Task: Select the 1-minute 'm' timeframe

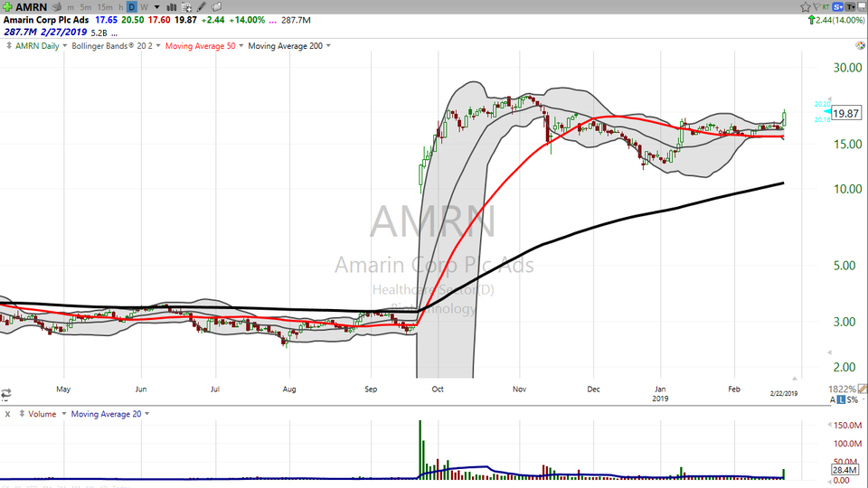Action: 71,8
